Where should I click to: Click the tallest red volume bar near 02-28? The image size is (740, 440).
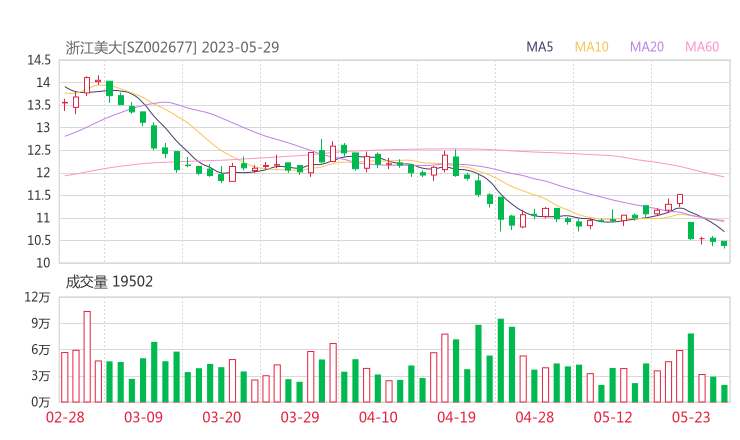[x=87, y=357]
